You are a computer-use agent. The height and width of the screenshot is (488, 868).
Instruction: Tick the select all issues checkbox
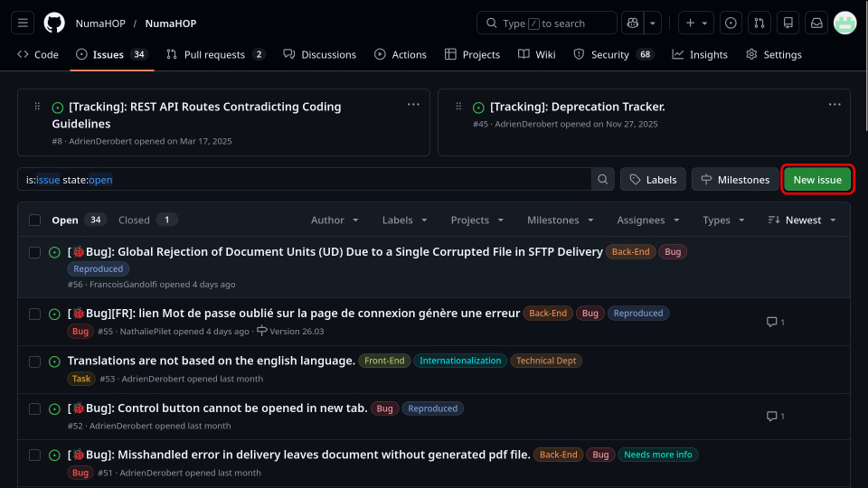(x=34, y=220)
